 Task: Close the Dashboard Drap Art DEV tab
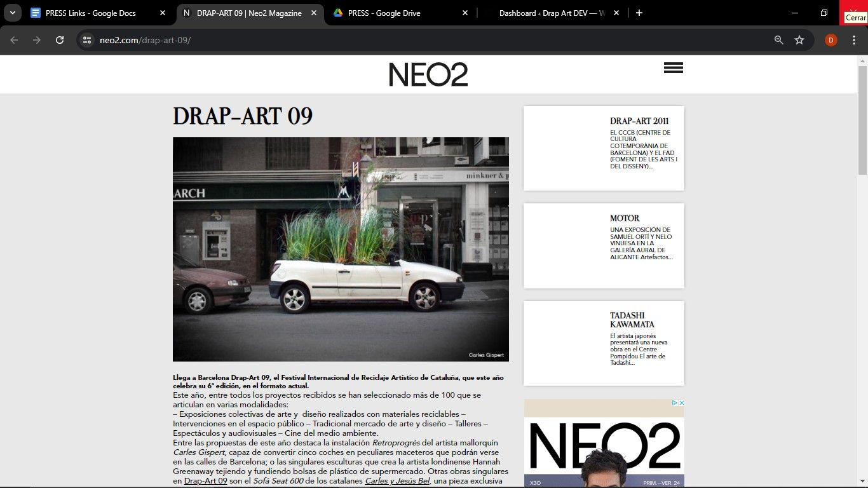coord(616,13)
